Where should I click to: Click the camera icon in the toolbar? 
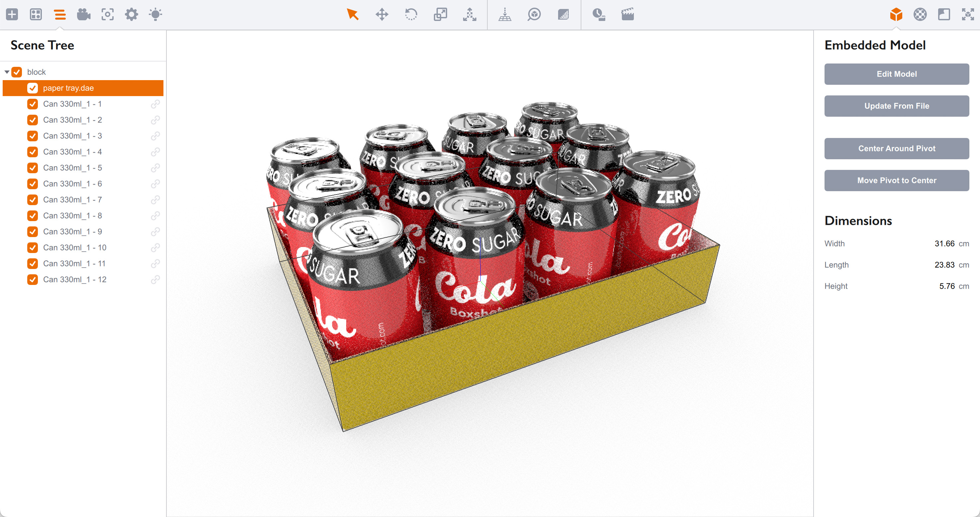pos(83,15)
